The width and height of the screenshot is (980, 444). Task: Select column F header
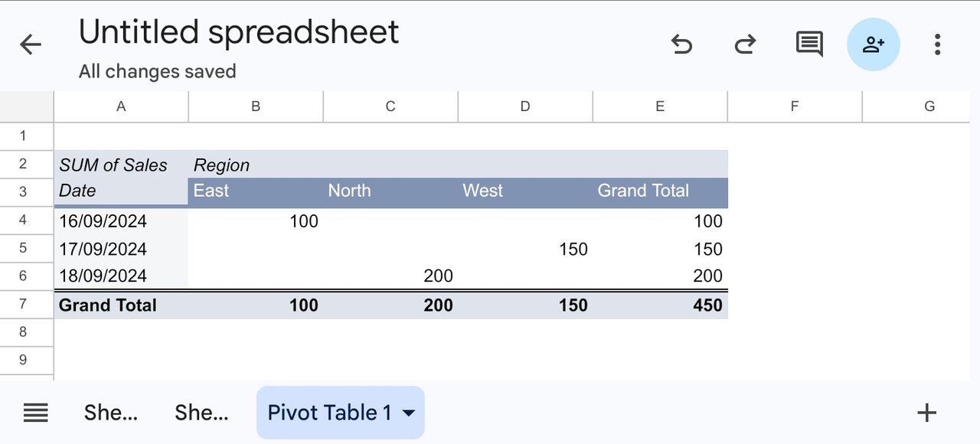pyautogui.click(x=795, y=106)
